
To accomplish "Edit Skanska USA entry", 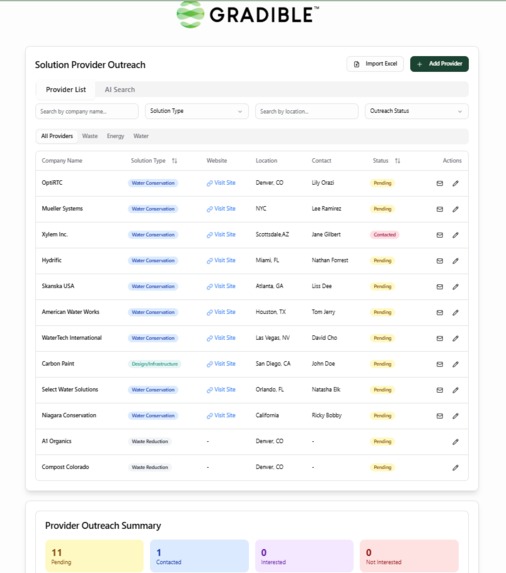I will [455, 287].
